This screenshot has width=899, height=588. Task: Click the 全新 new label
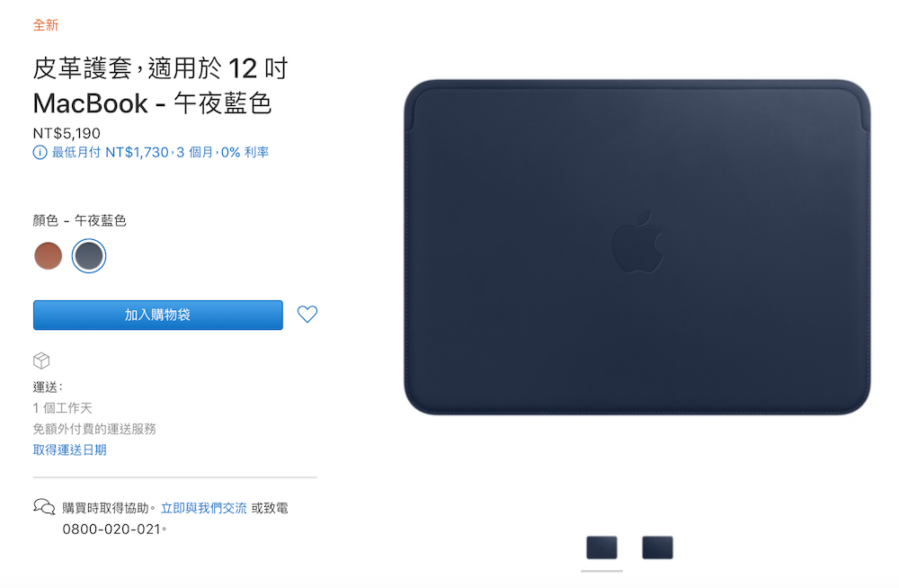click(45, 25)
